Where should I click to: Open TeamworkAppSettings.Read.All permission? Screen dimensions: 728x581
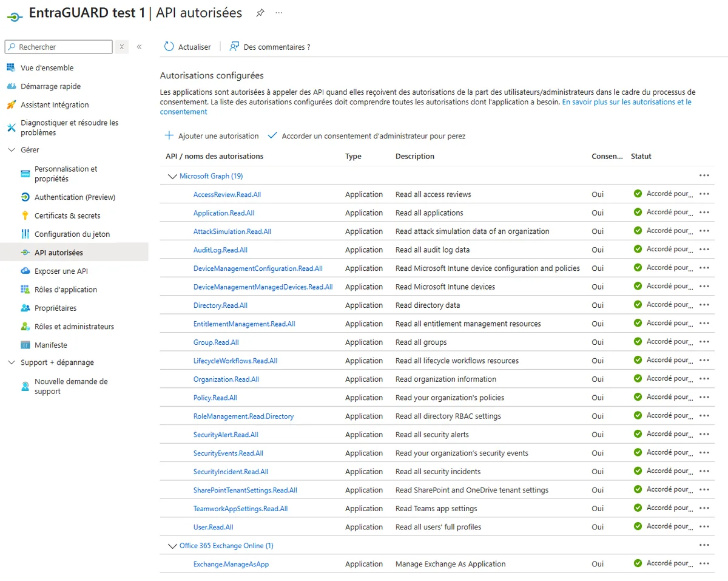click(240, 509)
